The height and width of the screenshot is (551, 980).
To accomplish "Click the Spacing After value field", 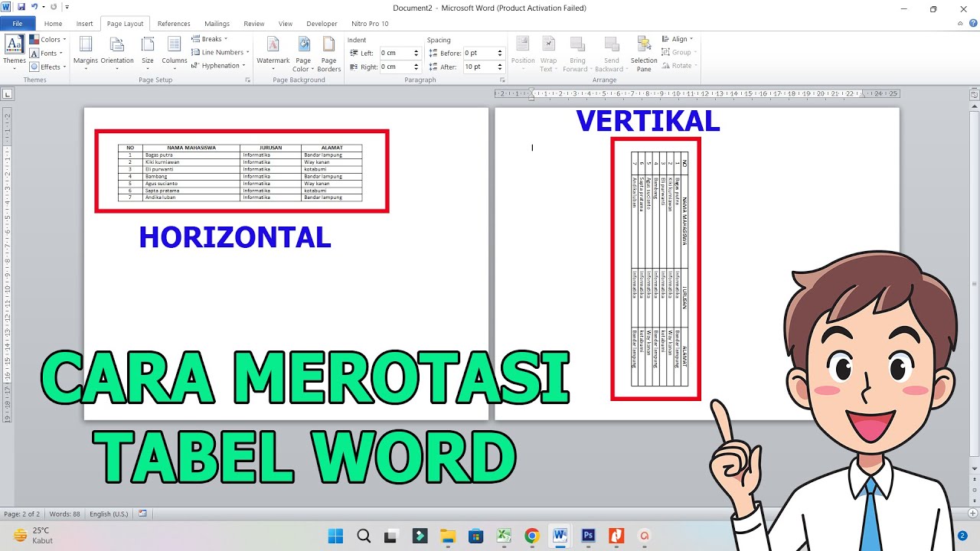I will pyautogui.click(x=479, y=67).
